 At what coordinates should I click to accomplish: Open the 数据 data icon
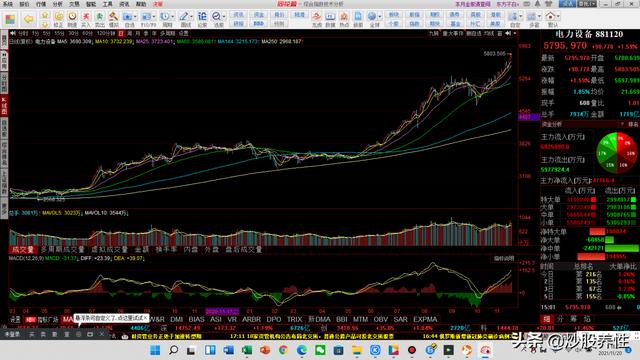click(330, 16)
